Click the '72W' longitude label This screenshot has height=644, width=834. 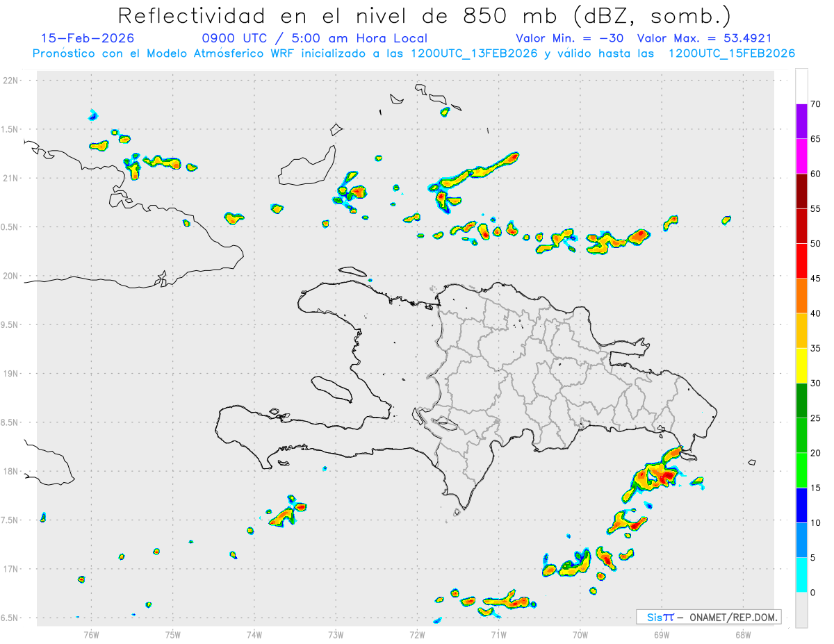[417, 634]
